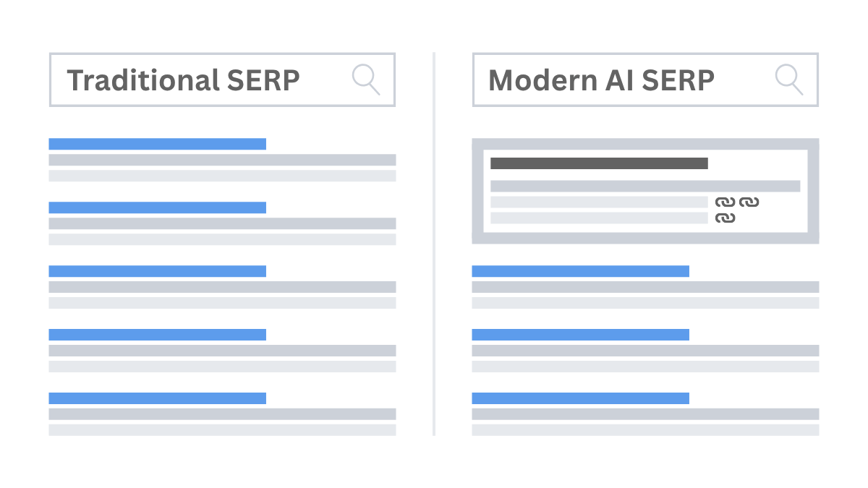
Task: Click the full-width gray summary line inside the AI overview
Action: click(x=645, y=186)
